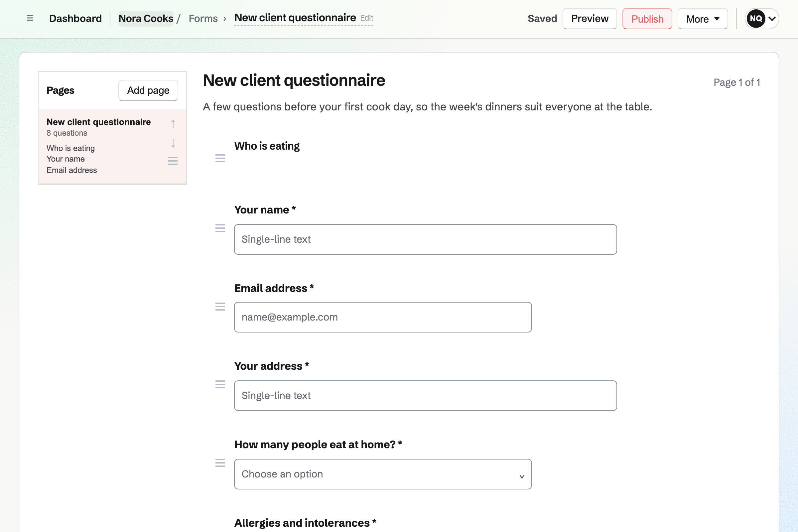Screen dimensions: 798x532
Task: Click the Email address question label
Action: [274, 288]
